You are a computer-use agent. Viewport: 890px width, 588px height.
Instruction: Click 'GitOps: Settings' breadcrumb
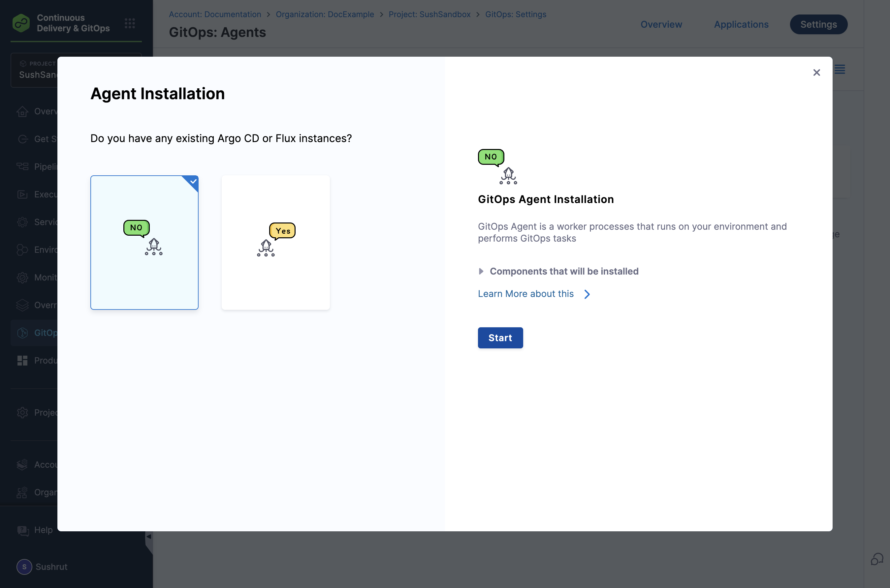pos(516,14)
